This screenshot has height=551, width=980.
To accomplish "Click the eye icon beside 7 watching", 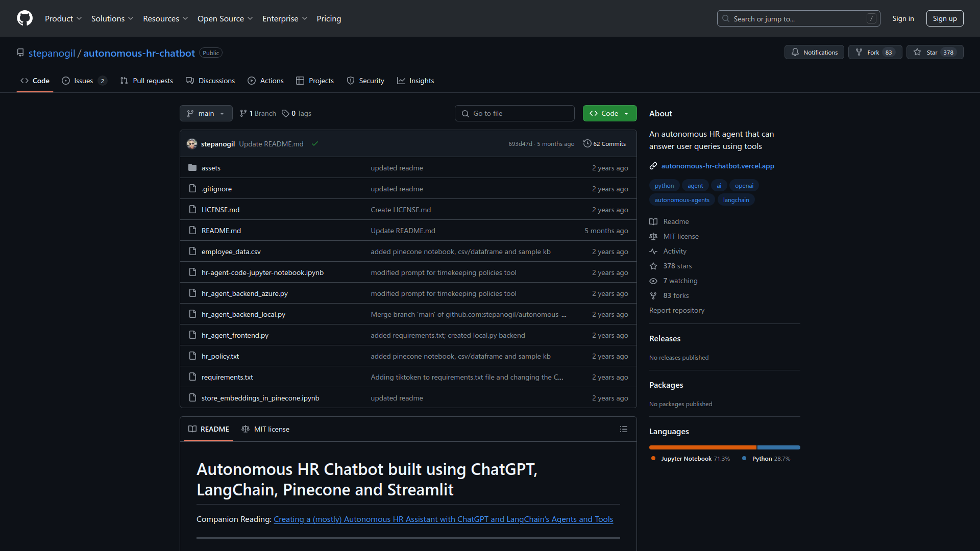I will point(653,281).
